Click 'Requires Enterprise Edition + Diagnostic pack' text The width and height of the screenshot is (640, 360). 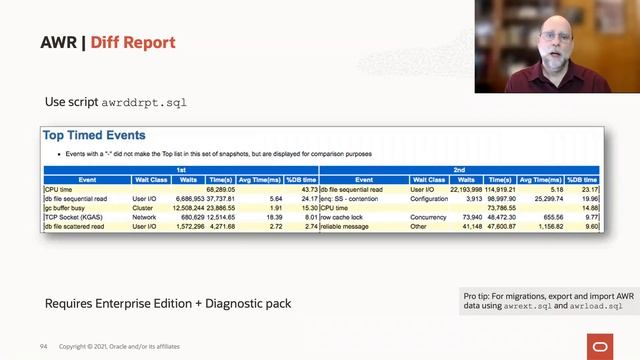tap(168, 304)
